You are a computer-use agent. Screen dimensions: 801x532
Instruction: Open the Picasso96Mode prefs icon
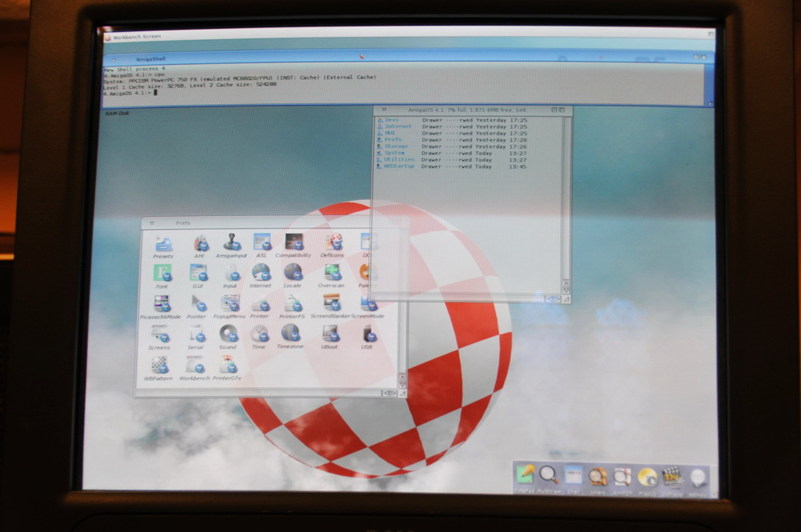161,307
